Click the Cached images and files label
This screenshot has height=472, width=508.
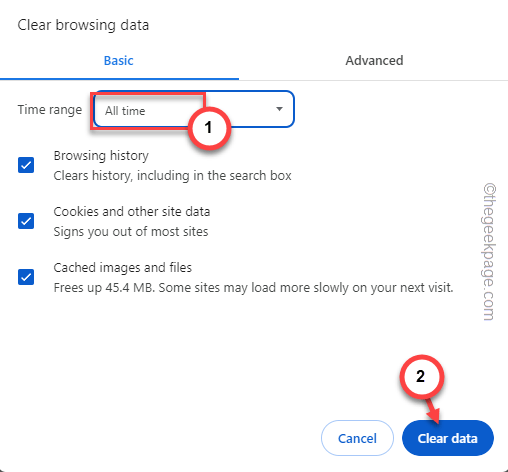point(123,268)
